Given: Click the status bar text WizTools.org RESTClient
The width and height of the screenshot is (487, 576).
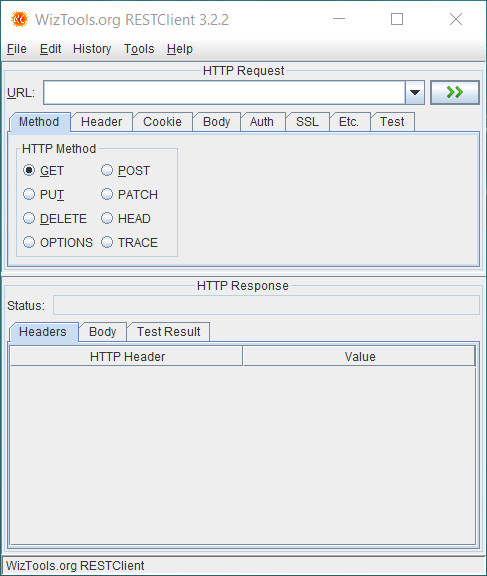Looking at the screenshot, I should click(75, 566).
